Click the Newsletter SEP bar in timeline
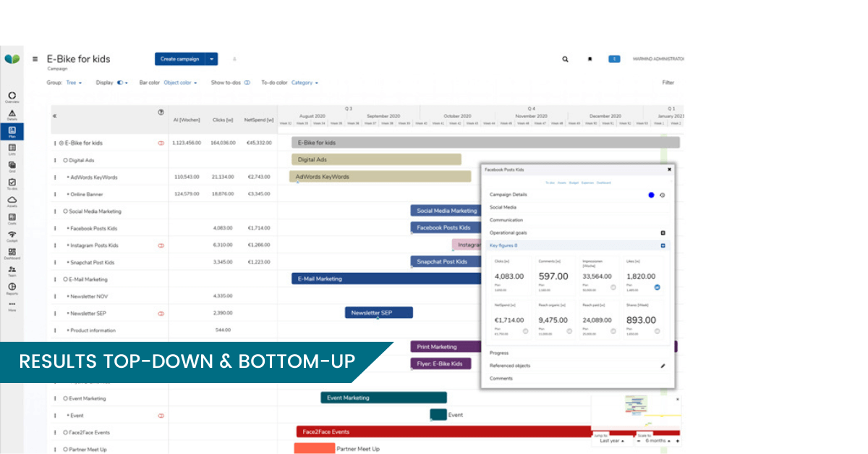 [378, 313]
